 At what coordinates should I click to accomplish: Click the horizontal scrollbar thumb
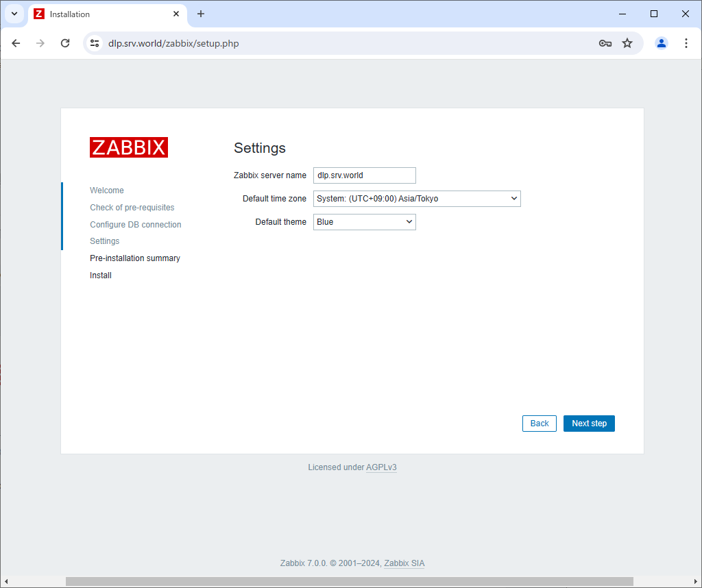point(349,581)
